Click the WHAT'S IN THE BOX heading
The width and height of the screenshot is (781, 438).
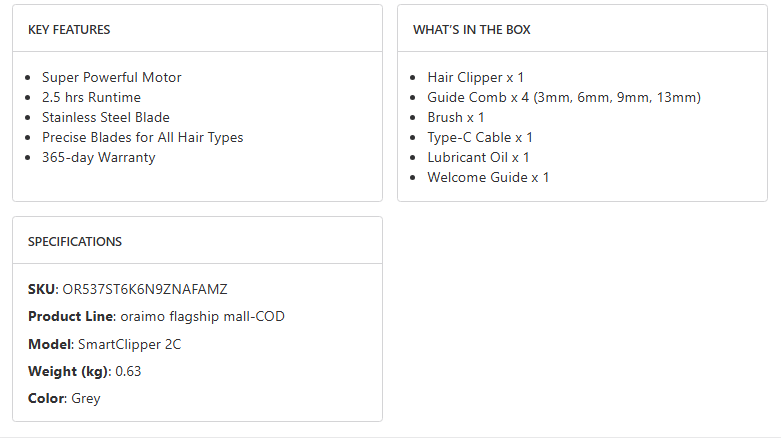click(x=472, y=30)
